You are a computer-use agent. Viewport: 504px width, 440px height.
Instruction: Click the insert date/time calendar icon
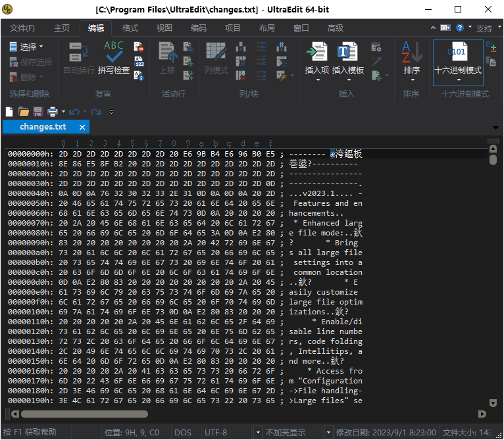pyautogui.click(x=376, y=47)
